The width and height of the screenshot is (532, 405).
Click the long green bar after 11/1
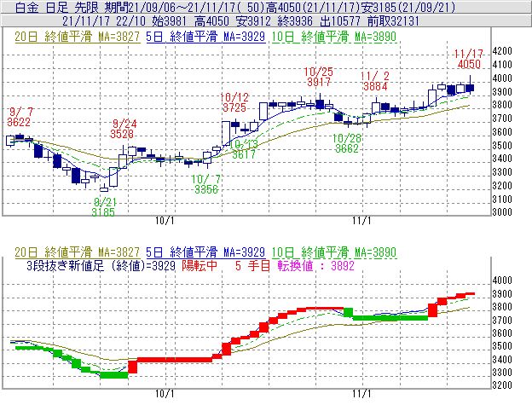pos(390,318)
